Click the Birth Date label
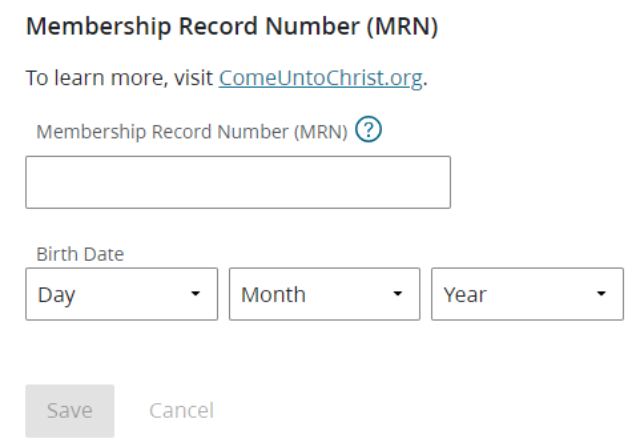 (x=80, y=254)
